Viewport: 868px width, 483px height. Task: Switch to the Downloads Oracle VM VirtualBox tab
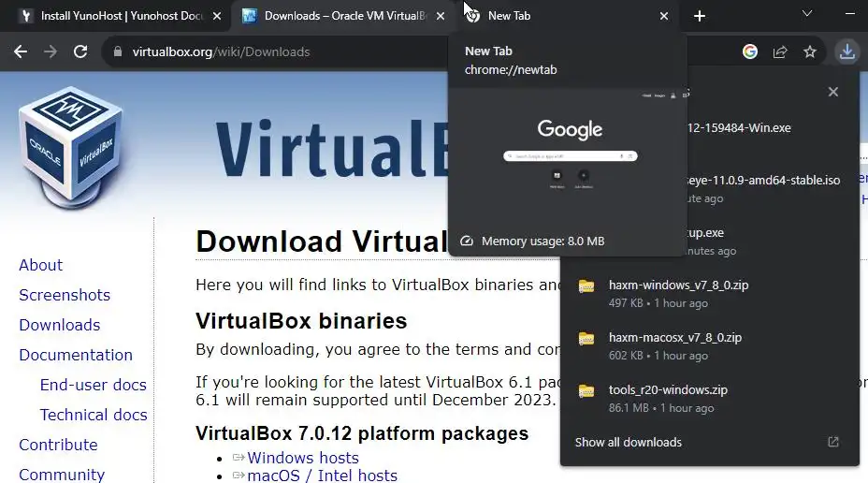click(343, 16)
